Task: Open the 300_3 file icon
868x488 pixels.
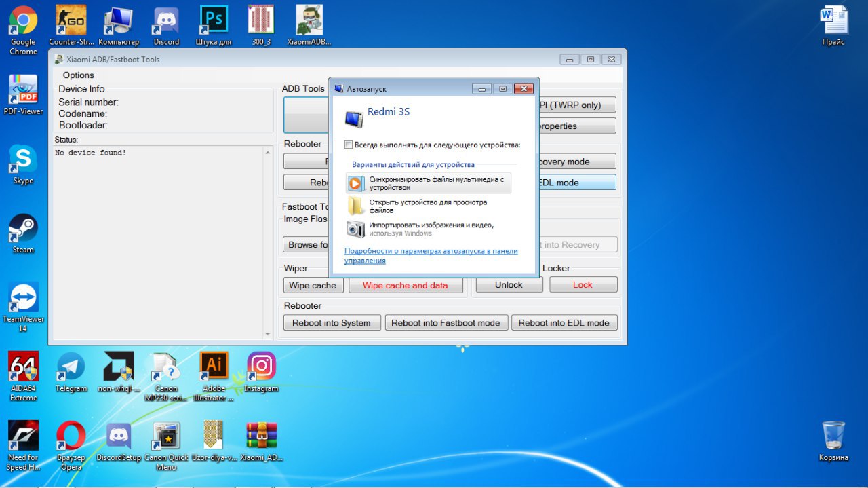Action: click(x=261, y=26)
